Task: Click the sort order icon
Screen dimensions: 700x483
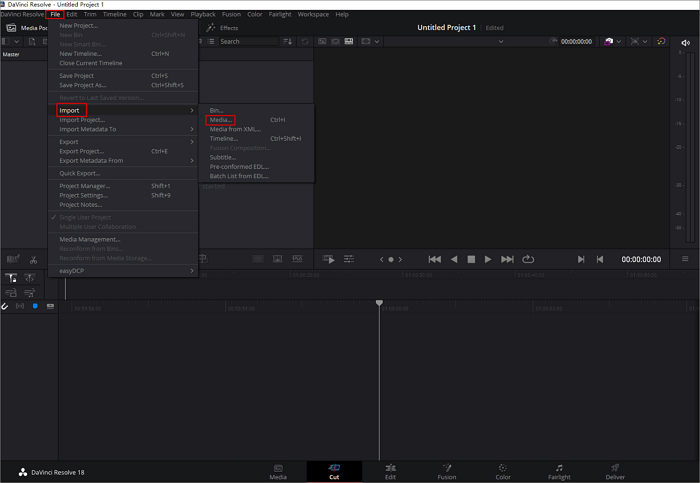Action: coord(288,42)
